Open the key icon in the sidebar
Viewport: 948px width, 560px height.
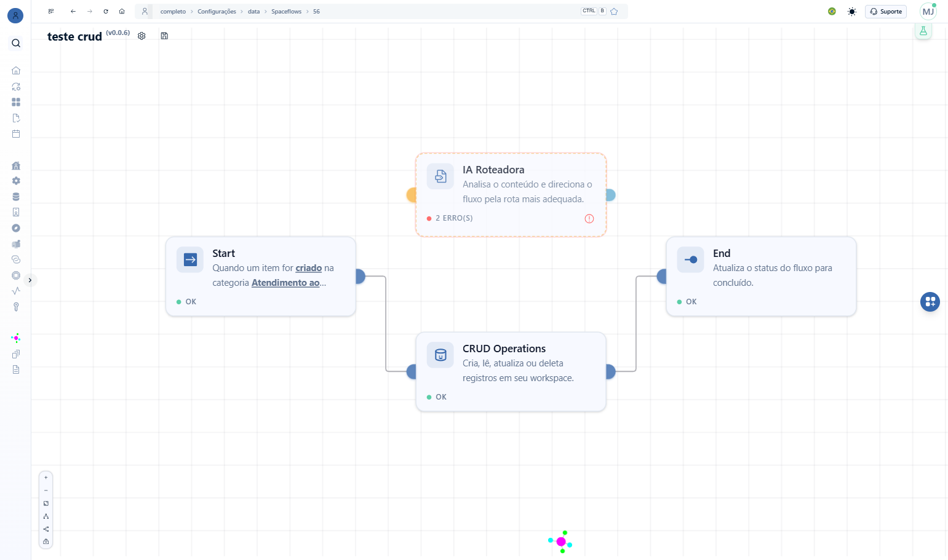16,307
